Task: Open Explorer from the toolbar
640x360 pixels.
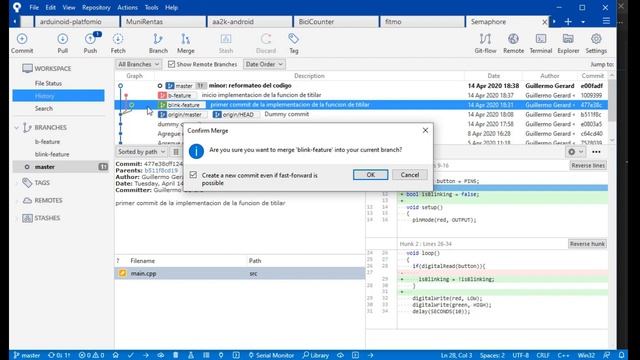Action: (x=568, y=43)
